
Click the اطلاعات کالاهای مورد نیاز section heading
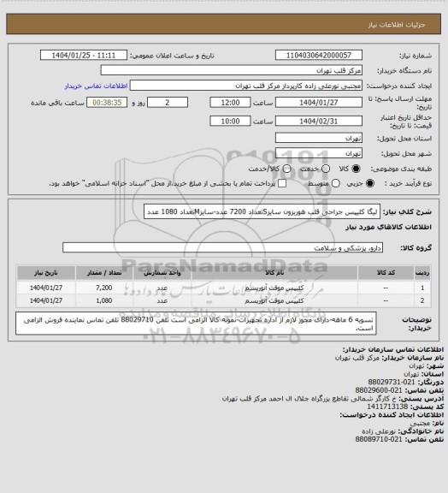[x=388, y=227]
